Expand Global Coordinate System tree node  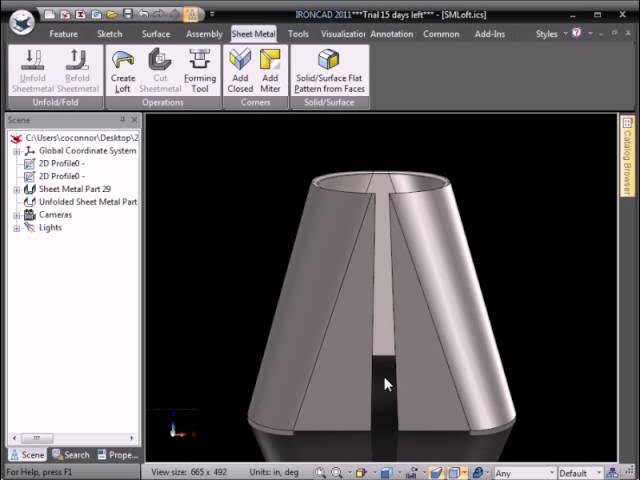(16, 151)
